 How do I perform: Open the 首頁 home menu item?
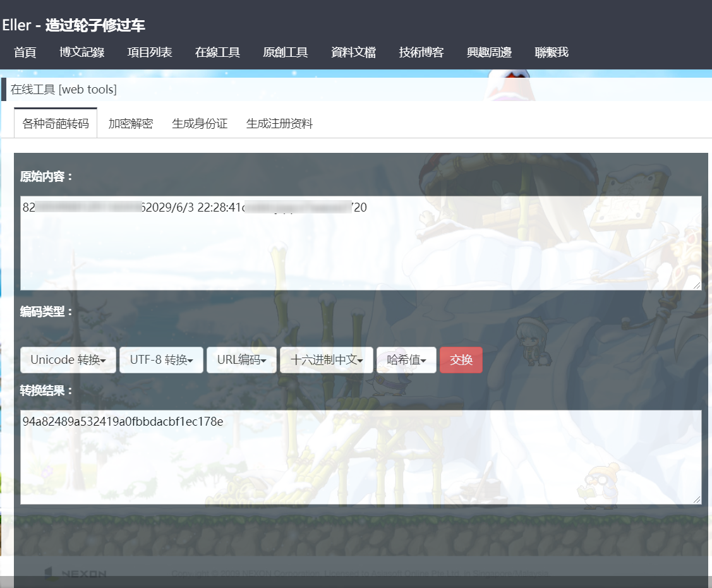coord(25,52)
